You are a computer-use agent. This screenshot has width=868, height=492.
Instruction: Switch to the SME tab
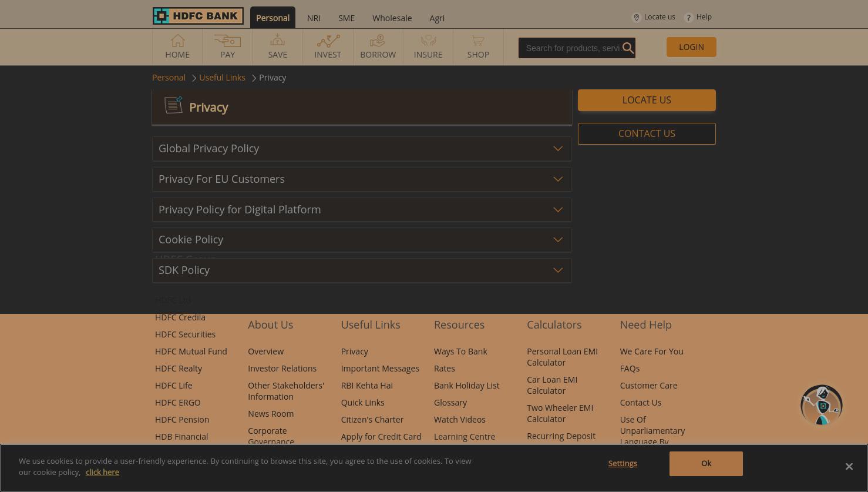click(346, 18)
